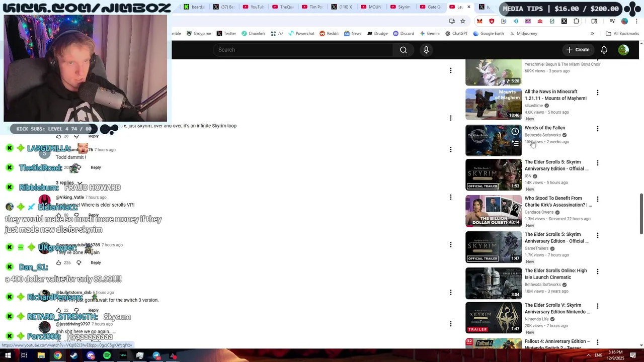Click the YouTube search magnifier button

(404, 50)
